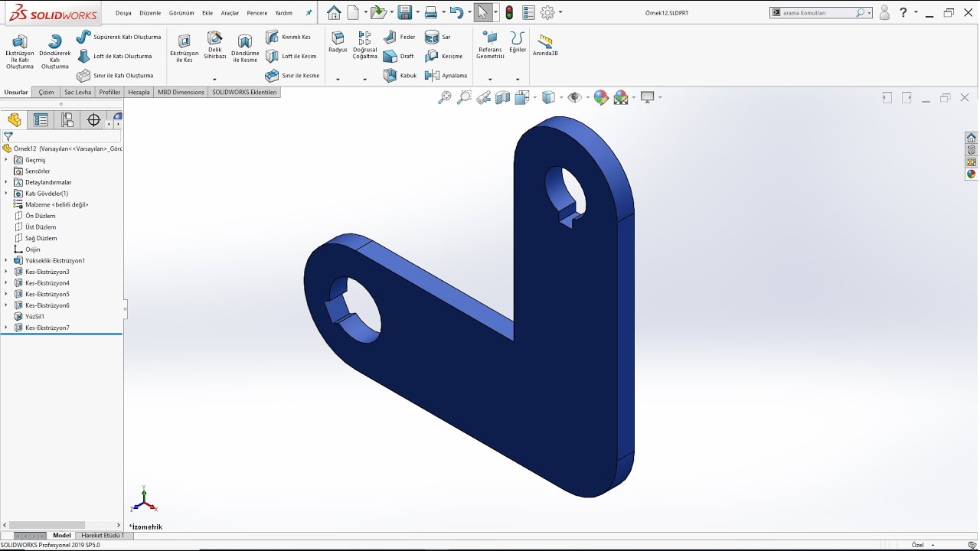Open Appearances tab in task pane
This screenshot has width=980, height=551.
coord(971,174)
